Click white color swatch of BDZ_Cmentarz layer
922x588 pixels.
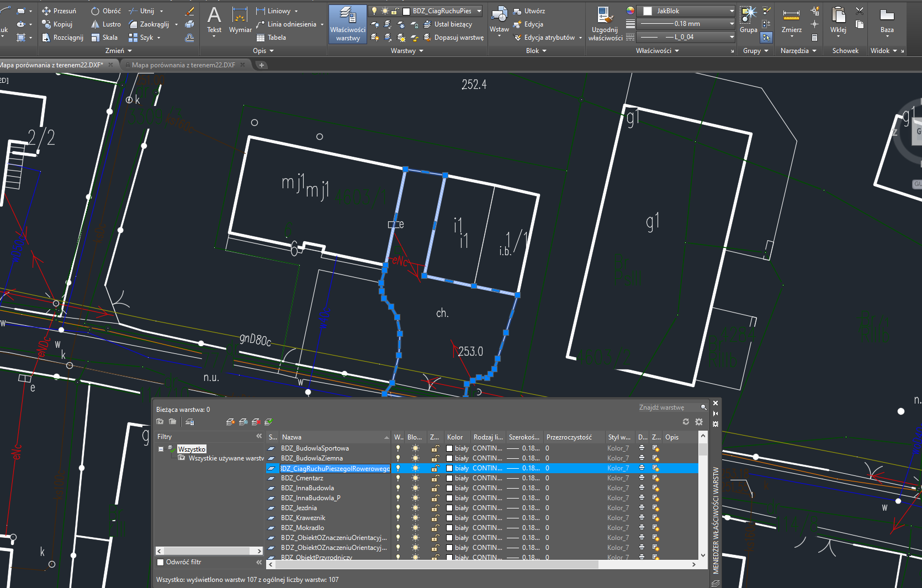click(449, 478)
